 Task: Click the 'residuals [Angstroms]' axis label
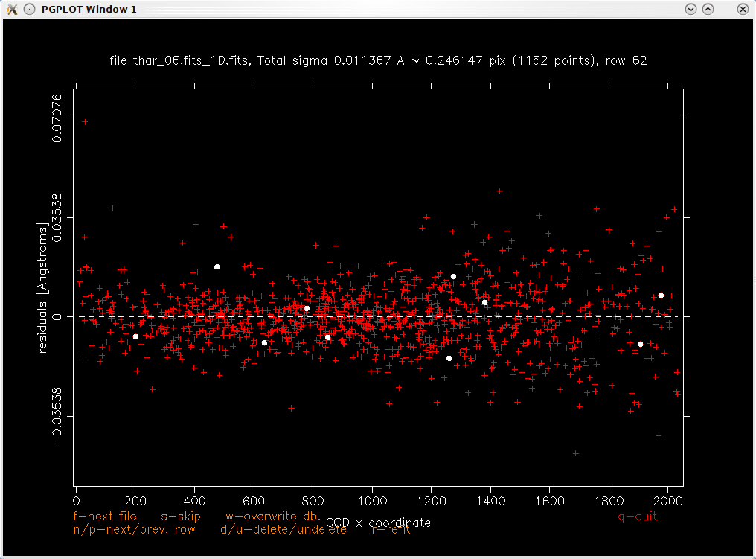click(43, 288)
